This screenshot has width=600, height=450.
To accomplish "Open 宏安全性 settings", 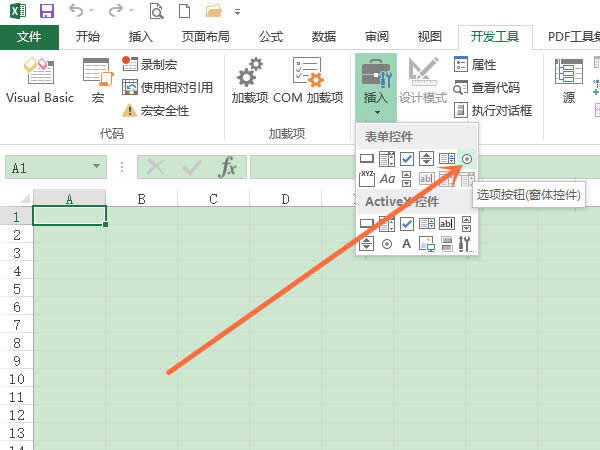I will [156, 111].
